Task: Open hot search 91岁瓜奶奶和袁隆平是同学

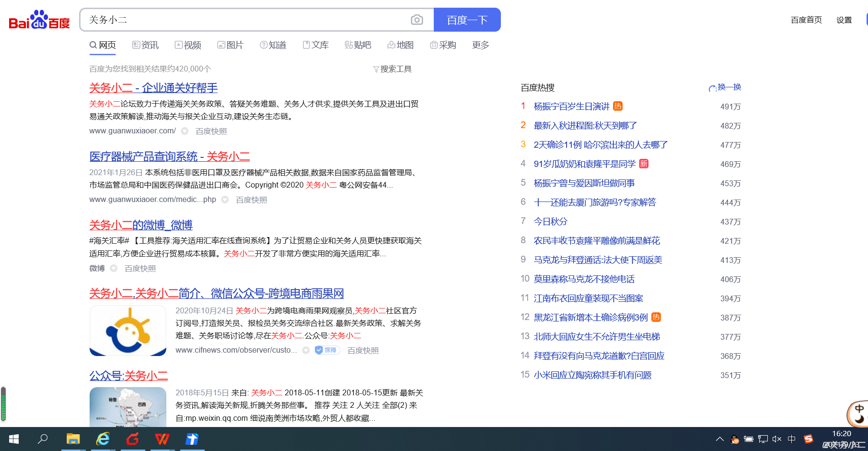Action: pos(585,164)
